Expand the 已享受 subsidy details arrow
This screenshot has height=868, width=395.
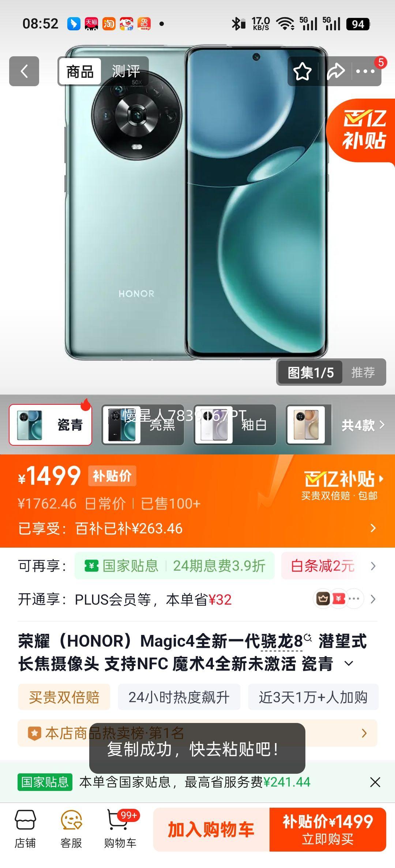(x=373, y=528)
